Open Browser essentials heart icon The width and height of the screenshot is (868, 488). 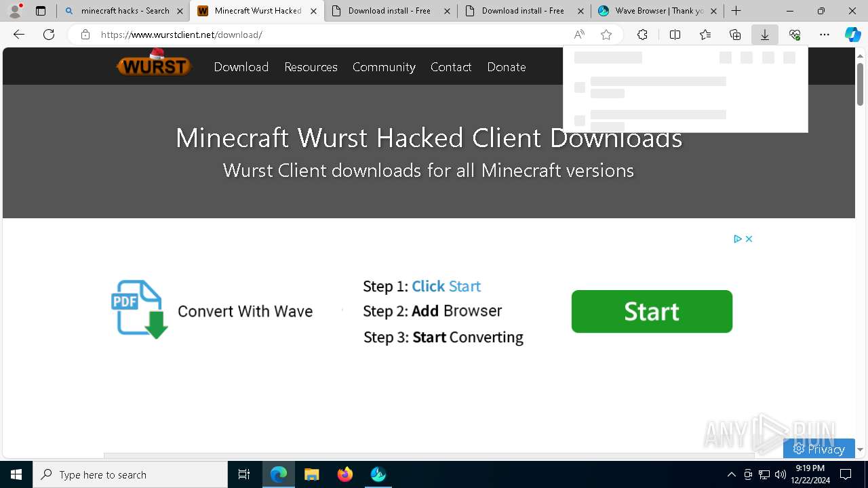(x=795, y=35)
